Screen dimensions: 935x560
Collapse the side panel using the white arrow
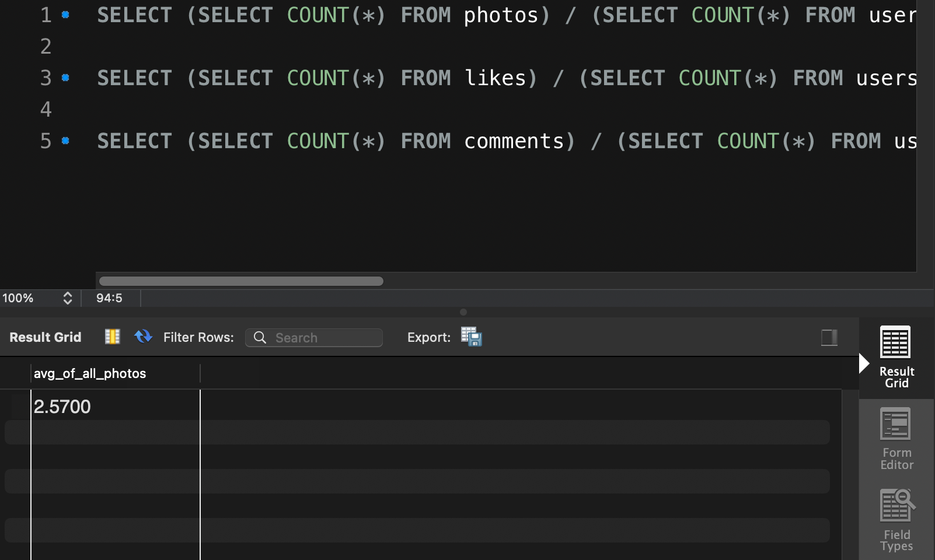click(864, 363)
